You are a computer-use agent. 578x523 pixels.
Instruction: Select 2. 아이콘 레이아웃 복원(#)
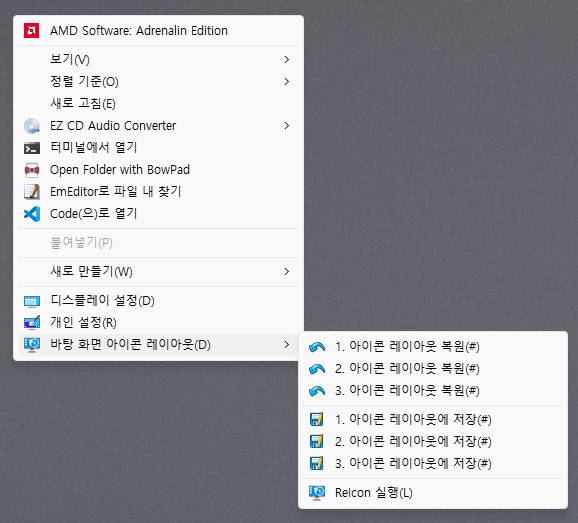click(x=433, y=369)
